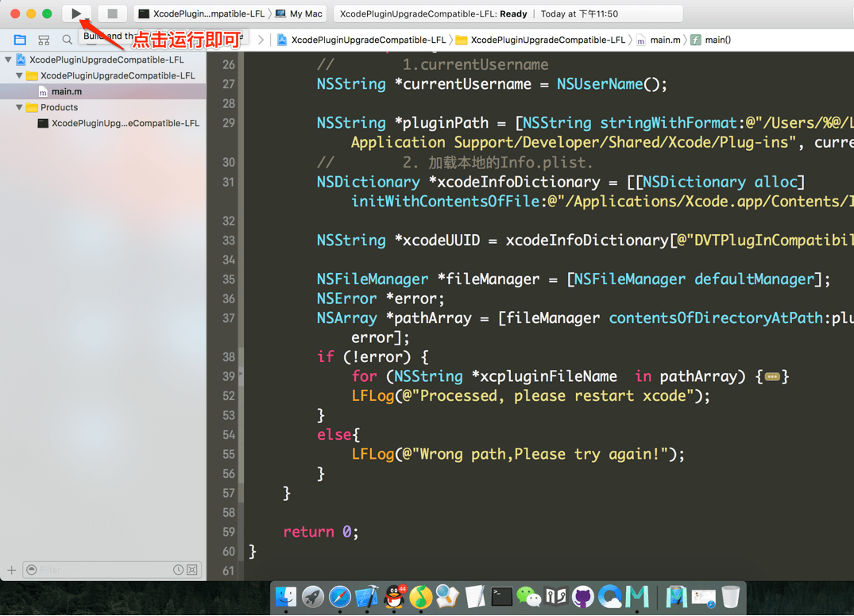The image size is (854, 616).
Task: Click NSUserName in line 27
Action: coord(600,84)
